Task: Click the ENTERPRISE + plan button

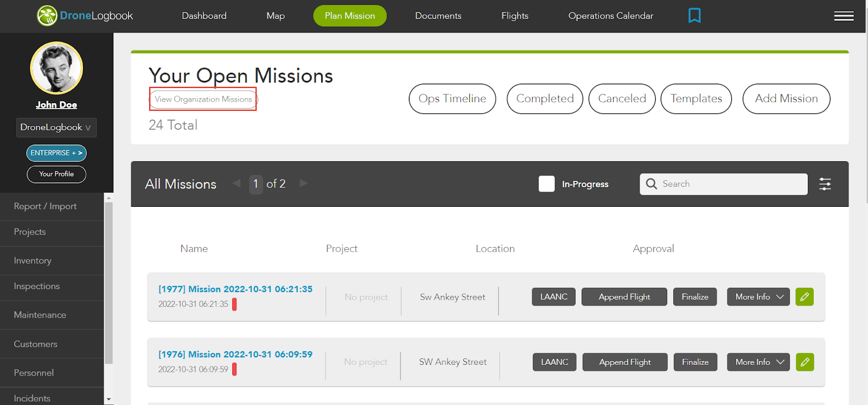Action: pyautogui.click(x=56, y=153)
